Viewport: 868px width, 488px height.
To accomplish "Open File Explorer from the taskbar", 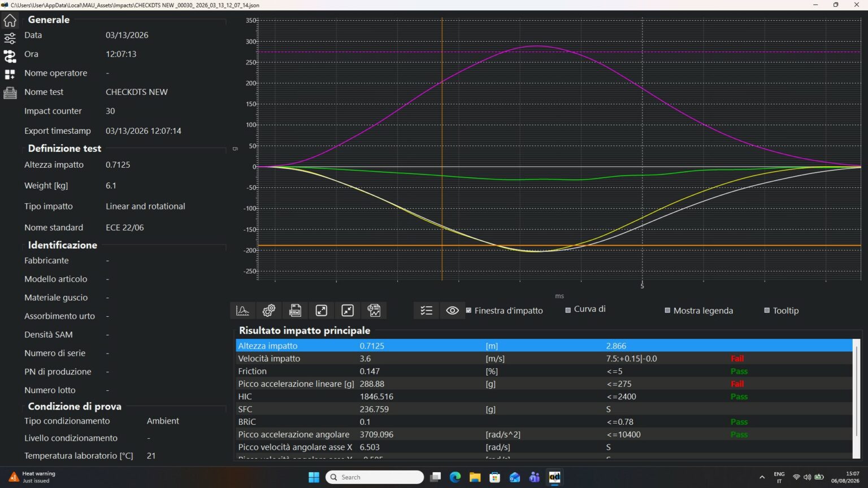I will click(475, 477).
